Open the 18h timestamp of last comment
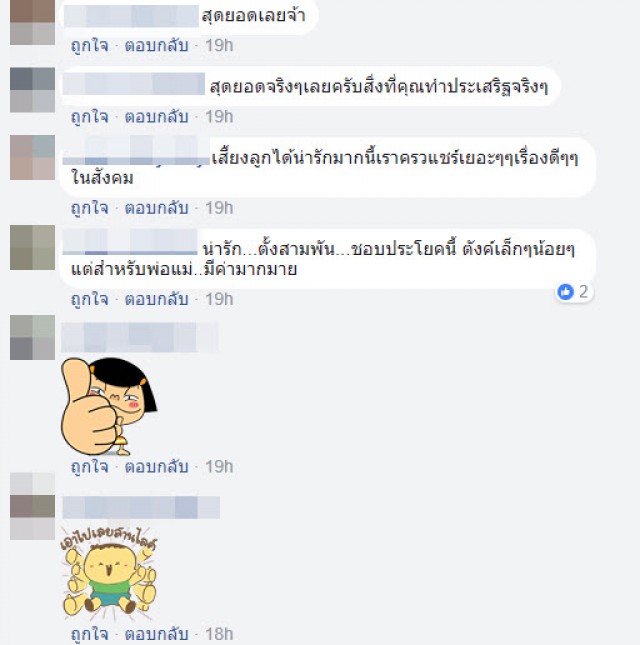The width and height of the screenshot is (640, 645). click(x=219, y=634)
